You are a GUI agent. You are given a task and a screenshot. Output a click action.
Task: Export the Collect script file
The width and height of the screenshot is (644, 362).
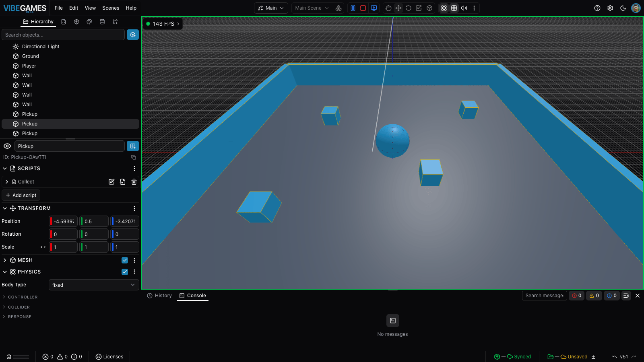pyautogui.click(x=123, y=182)
